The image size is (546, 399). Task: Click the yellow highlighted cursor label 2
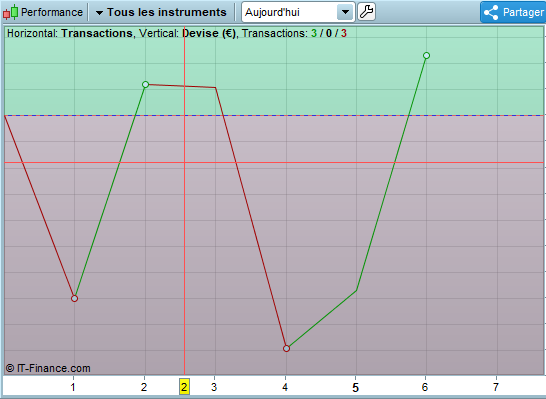[184, 387]
